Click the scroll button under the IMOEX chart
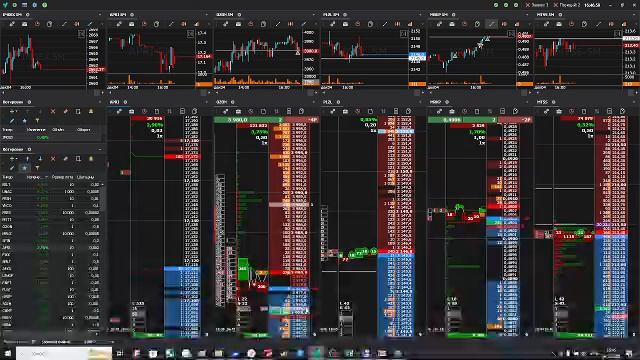The height and width of the screenshot is (360, 640). point(98,93)
